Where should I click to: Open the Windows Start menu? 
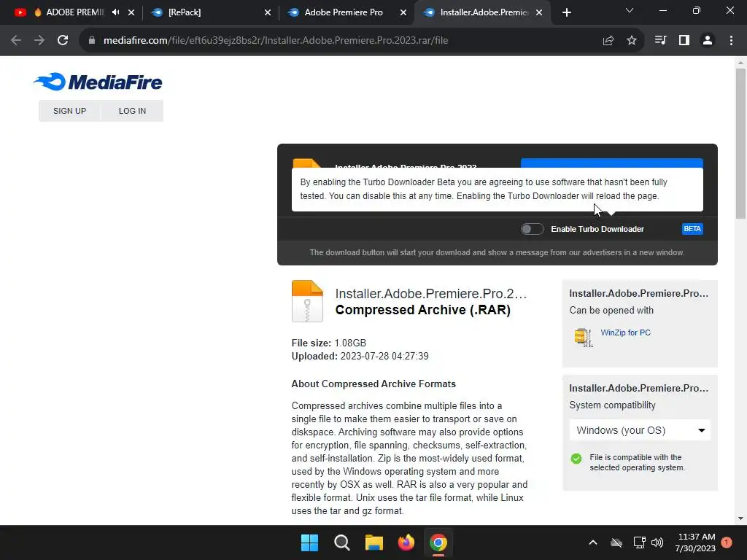309,542
